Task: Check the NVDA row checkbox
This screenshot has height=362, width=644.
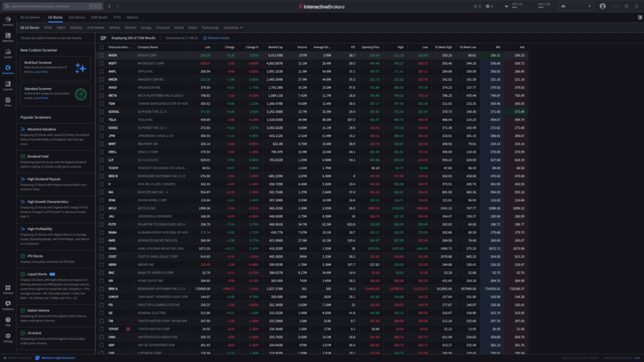Action: 101,55
